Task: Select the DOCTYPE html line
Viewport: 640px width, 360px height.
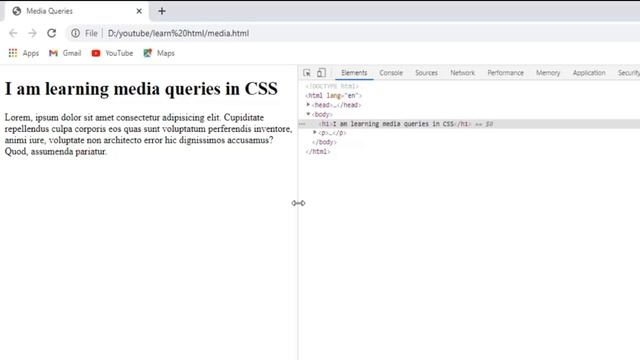Action: coord(332,86)
